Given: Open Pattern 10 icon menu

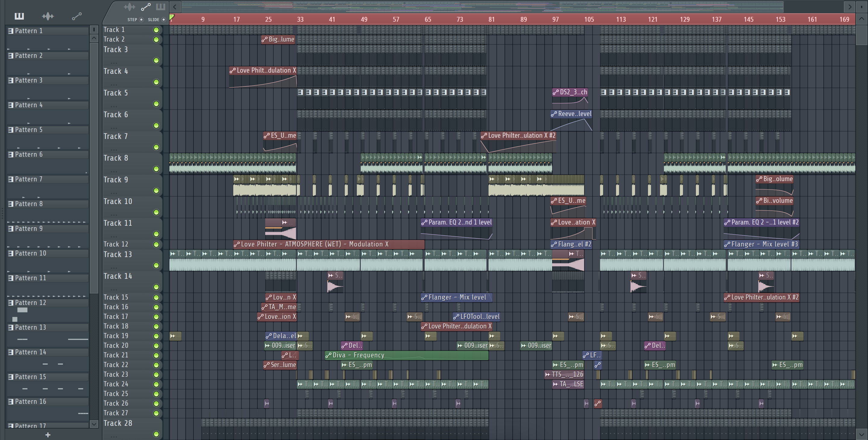Looking at the screenshot, I should [11, 253].
